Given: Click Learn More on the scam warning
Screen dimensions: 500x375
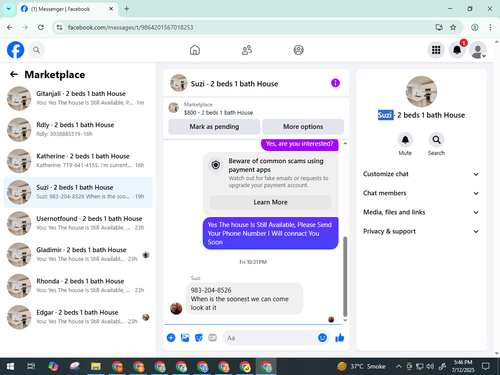Looking at the screenshot, I should (x=270, y=202).
